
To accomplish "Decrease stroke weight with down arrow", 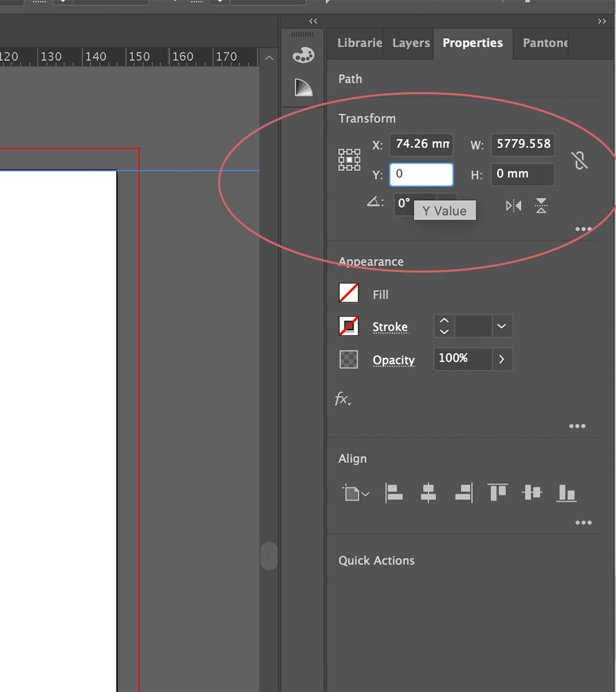I will pyautogui.click(x=444, y=331).
